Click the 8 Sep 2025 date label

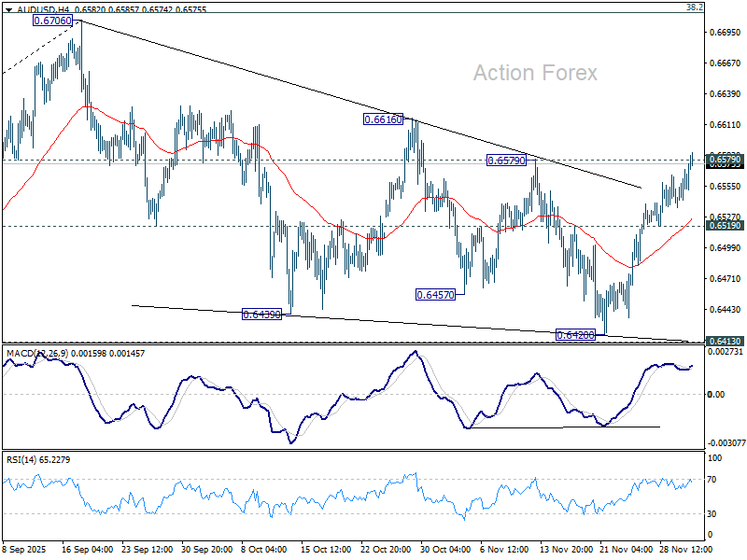(x=24, y=549)
